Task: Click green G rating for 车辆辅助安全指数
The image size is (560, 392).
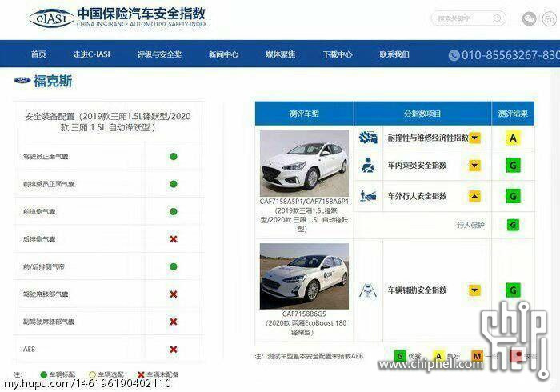Action: (513, 290)
